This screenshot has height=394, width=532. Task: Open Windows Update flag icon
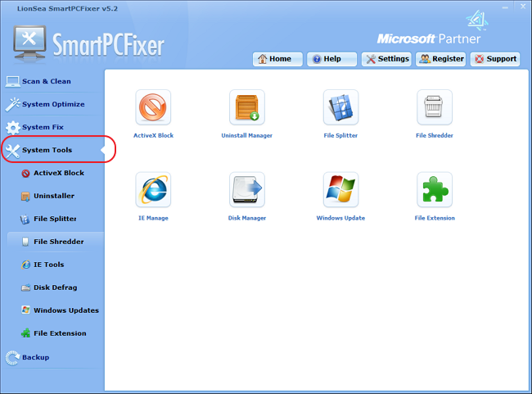click(x=340, y=189)
